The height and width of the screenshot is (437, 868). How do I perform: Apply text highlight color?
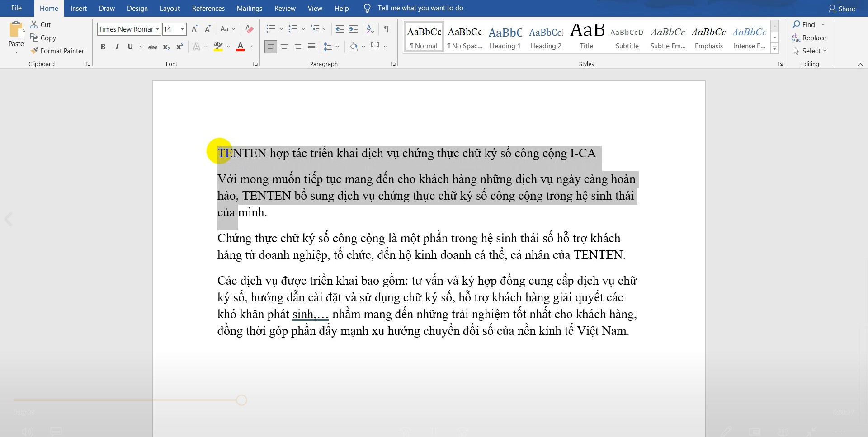(x=218, y=47)
